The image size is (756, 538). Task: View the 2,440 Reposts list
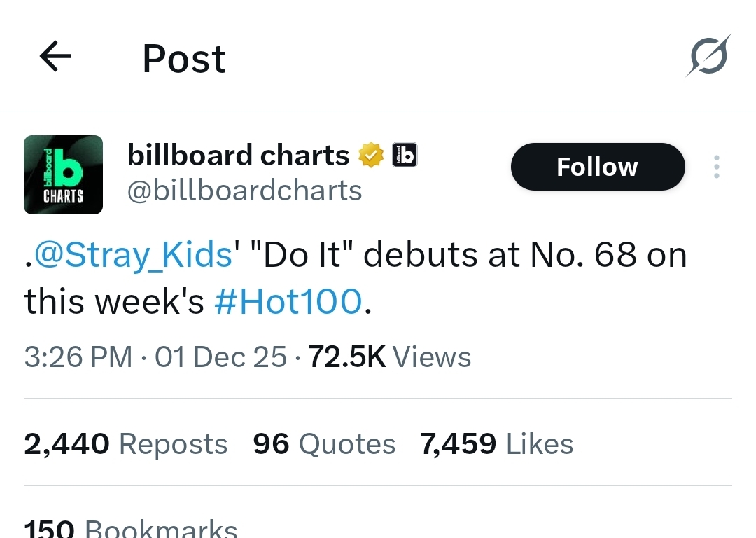pos(126,444)
